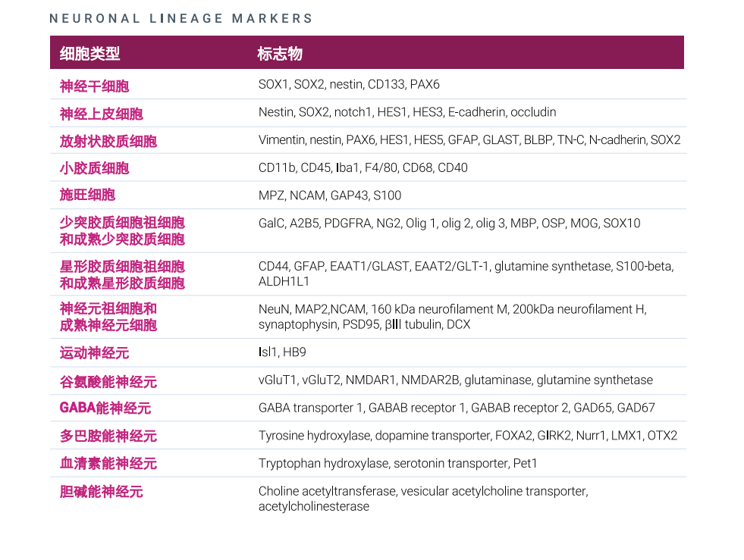744x560 pixels.
Task: Click the NEURONAL LINEAGE MARKERS title
Action: 181,18
